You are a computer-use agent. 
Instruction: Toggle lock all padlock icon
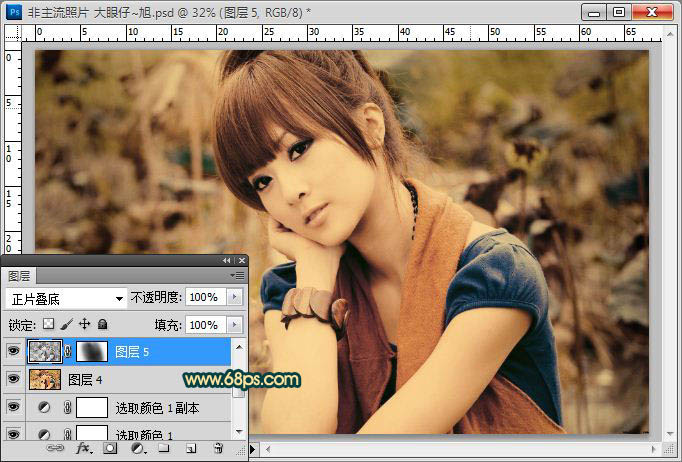(103, 325)
